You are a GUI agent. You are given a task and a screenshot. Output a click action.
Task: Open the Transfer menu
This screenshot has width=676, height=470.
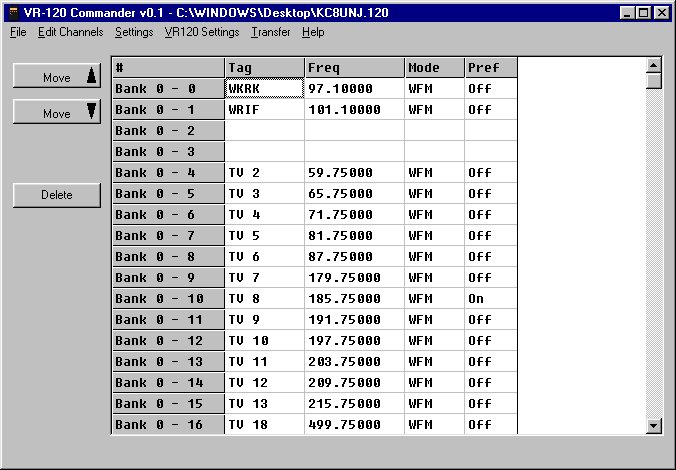tap(271, 32)
